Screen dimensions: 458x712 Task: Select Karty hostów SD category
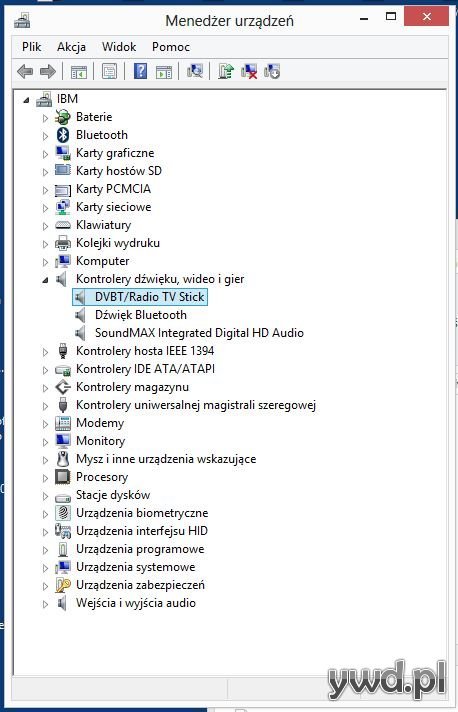click(118, 171)
